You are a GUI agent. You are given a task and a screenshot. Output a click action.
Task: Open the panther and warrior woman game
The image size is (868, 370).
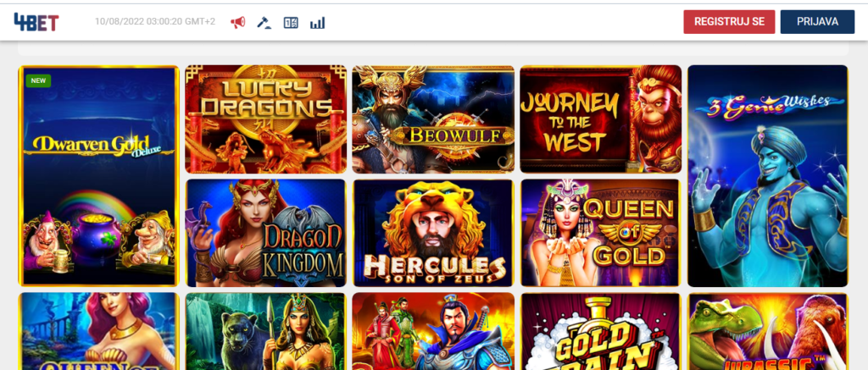(x=265, y=331)
